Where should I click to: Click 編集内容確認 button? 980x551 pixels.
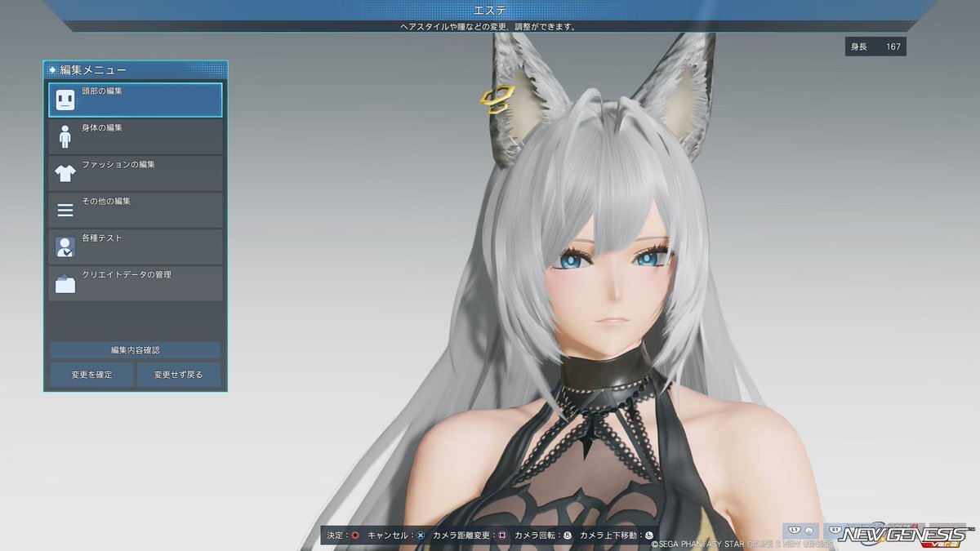[136, 350]
